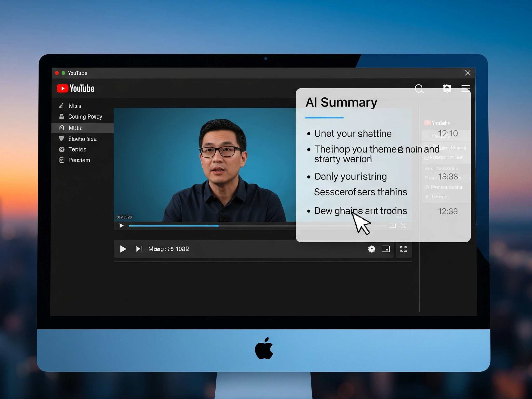Click the Toples sidebar icon
Viewport: 532px width, 399px height.
pyautogui.click(x=62, y=149)
